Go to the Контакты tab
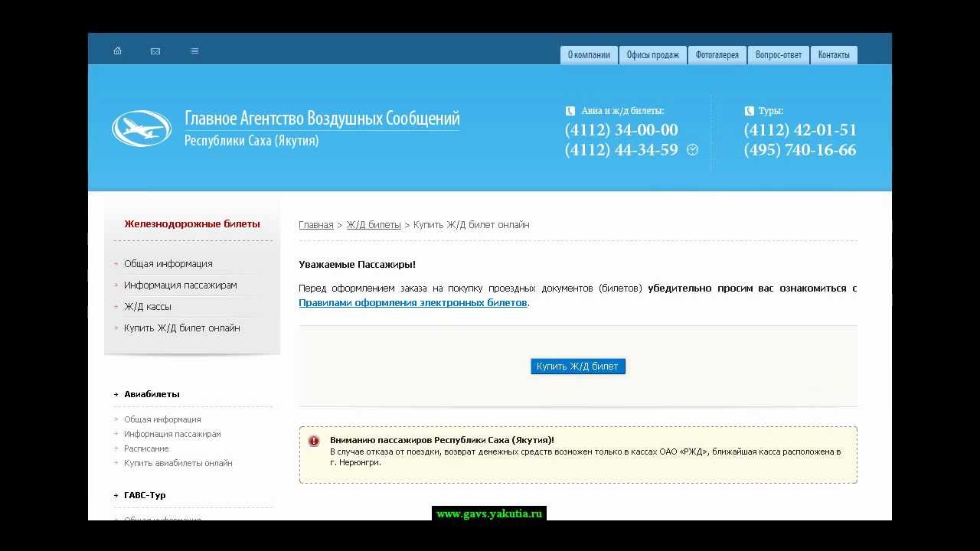This screenshot has height=551, width=980. click(834, 55)
